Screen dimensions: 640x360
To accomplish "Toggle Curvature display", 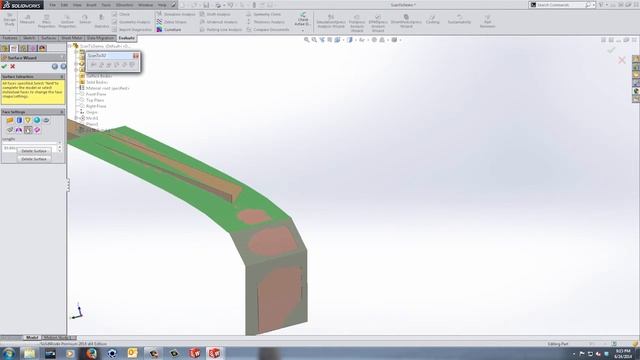I will click(169, 29).
